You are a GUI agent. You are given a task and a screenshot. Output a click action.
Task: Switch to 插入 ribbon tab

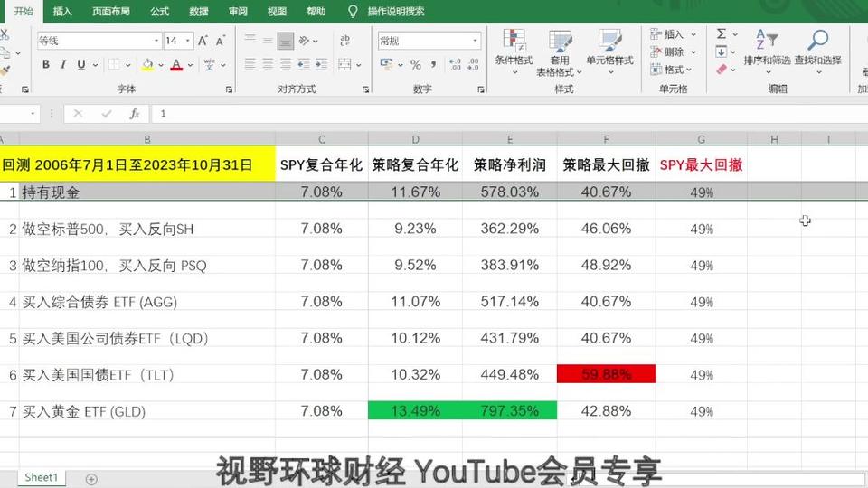(62, 11)
